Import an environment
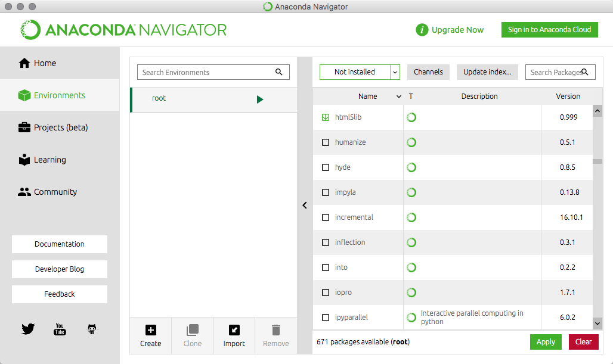This screenshot has height=364, width=613. click(x=234, y=336)
